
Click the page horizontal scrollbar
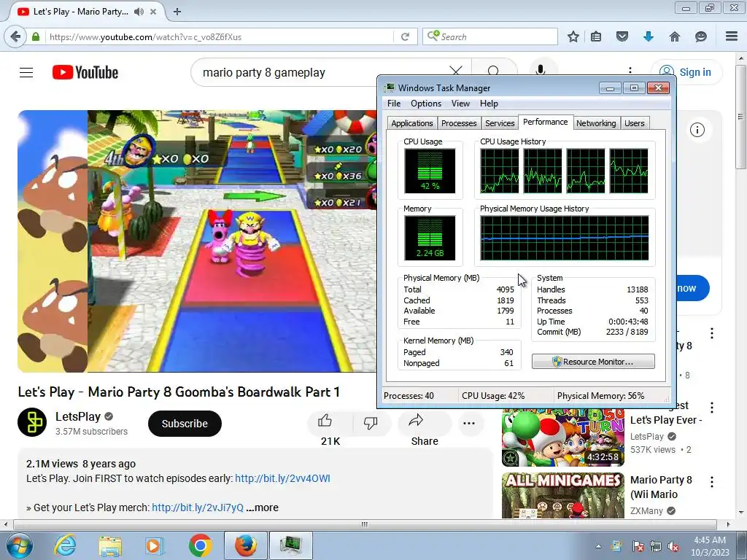point(365,524)
